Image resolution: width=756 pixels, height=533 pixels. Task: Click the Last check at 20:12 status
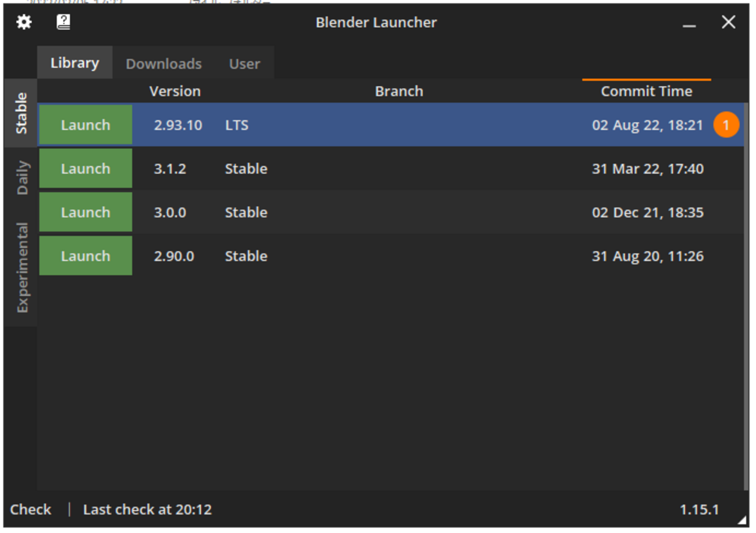pos(147,510)
